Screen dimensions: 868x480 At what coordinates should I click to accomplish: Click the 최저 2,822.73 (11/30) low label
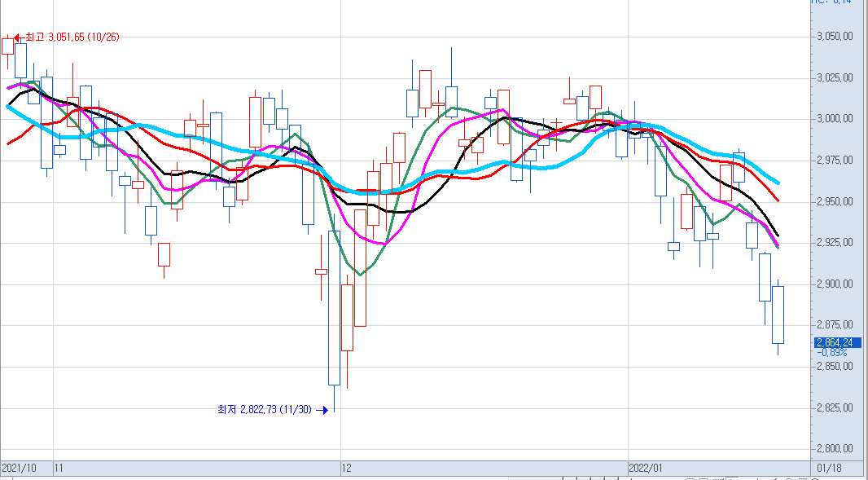coord(265,410)
